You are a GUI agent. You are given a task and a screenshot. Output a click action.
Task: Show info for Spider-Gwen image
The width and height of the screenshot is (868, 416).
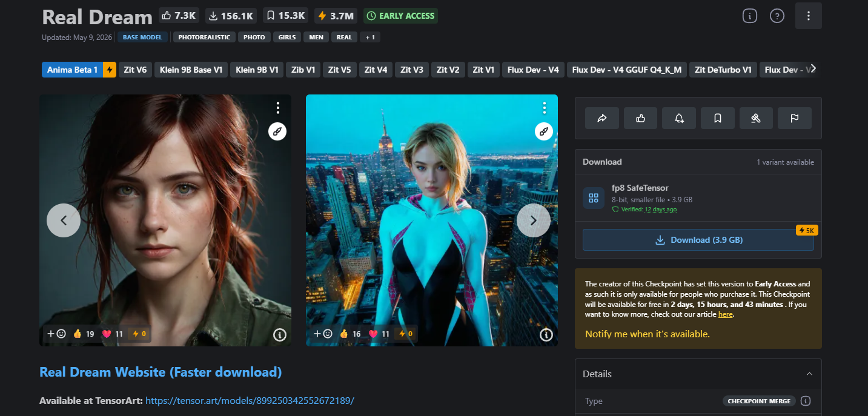(x=546, y=334)
